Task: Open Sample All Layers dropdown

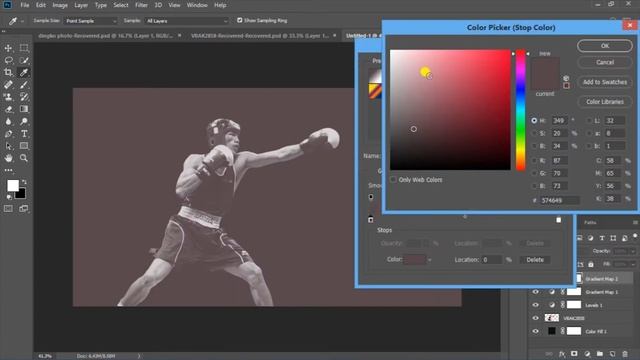Action: 187,21
